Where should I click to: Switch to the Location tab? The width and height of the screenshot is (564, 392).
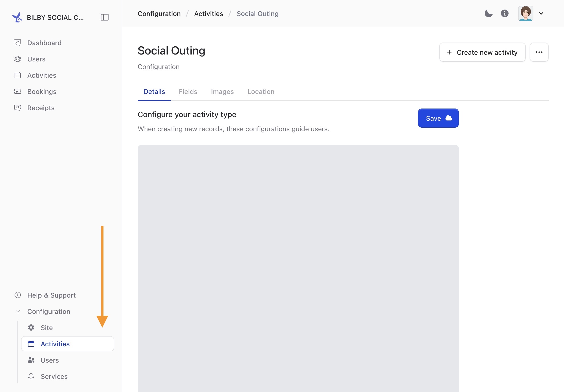click(x=261, y=92)
